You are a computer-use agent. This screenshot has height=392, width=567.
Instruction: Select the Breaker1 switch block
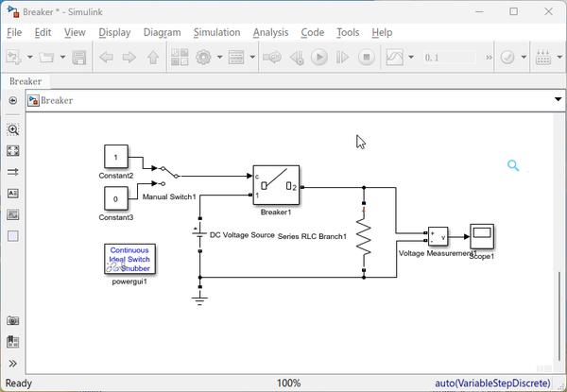coord(276,185)
